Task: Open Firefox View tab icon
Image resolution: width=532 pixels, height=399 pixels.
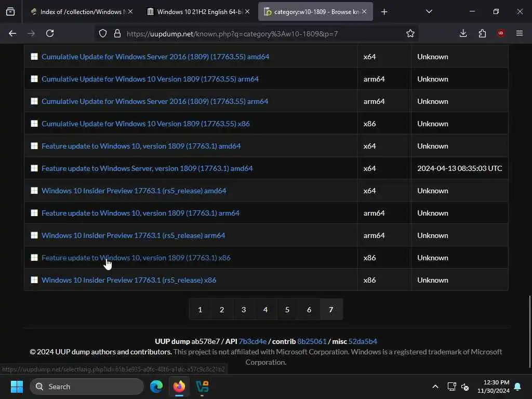Action: click(x=10, y=11)
